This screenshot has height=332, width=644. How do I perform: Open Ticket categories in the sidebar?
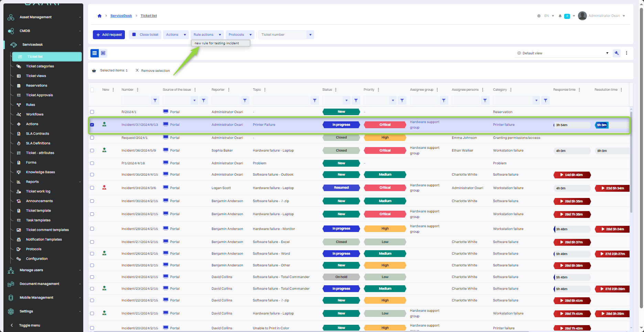coord(40,66)
